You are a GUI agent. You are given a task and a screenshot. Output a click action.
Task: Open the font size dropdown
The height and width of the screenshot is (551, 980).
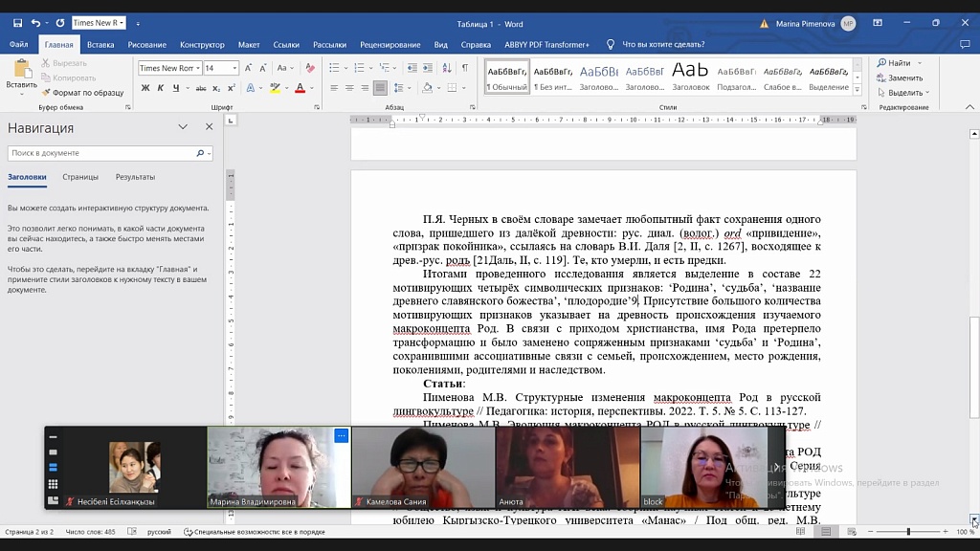pyautogui.click(x=234, y=68)
